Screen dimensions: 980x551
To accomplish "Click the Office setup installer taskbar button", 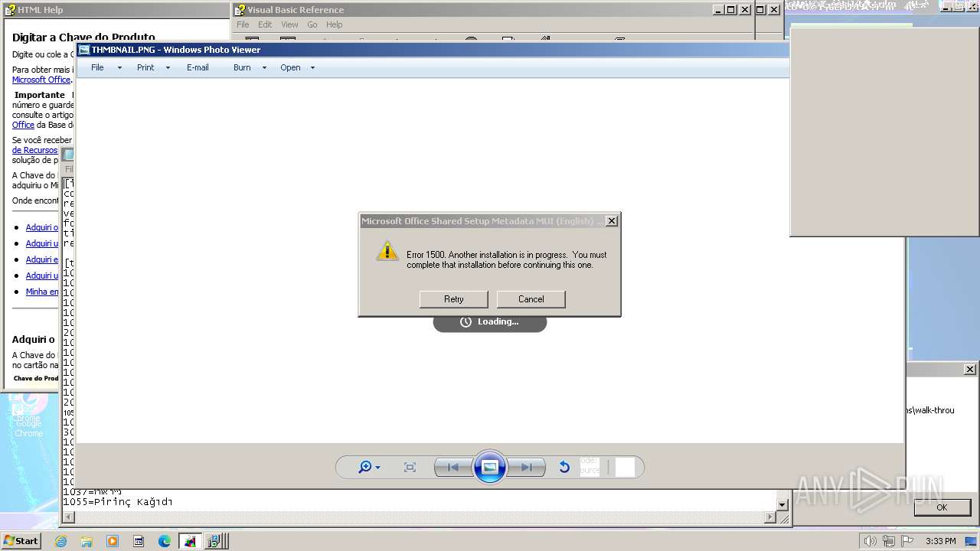I will click(214, 541).
